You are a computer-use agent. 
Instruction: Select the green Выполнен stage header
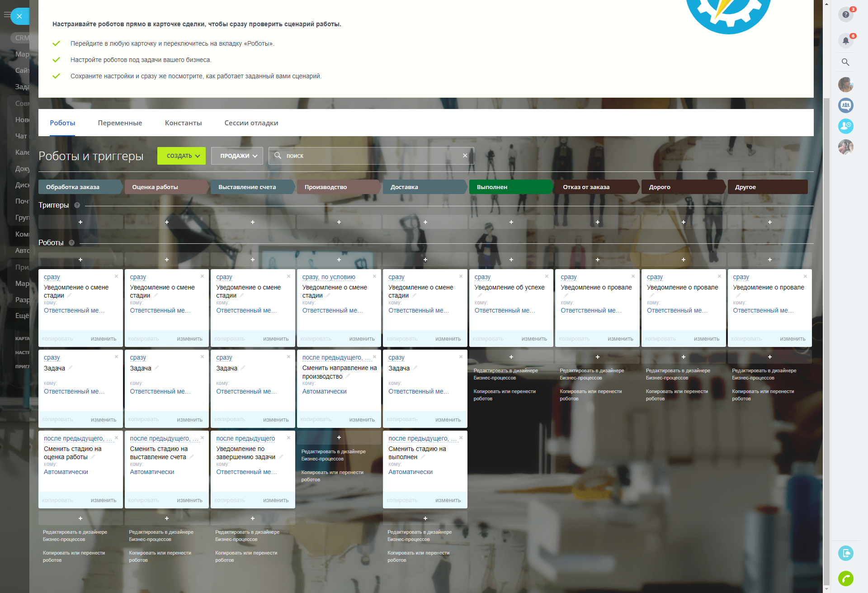510,187
